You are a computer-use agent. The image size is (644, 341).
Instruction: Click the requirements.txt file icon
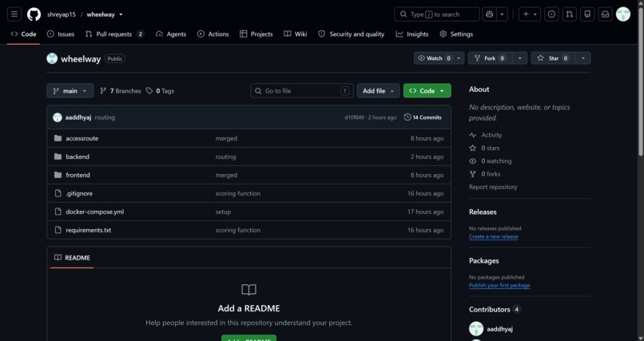[58, 230]
